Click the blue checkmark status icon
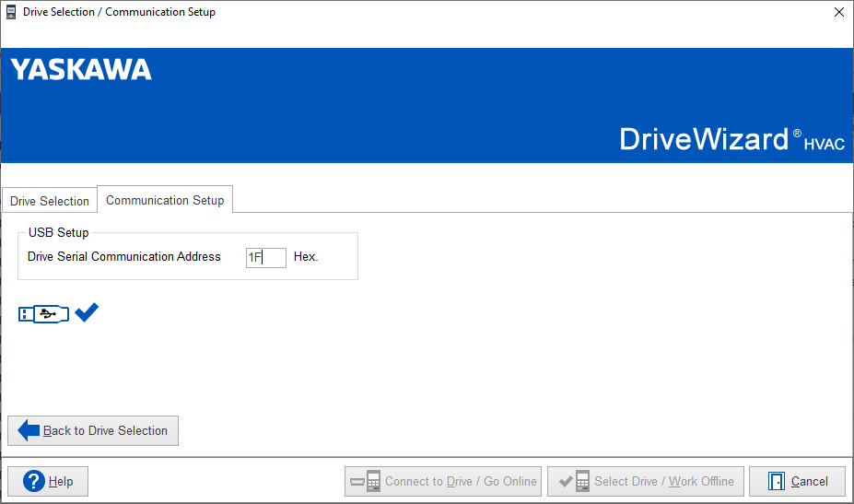 (x=87, y=312)
